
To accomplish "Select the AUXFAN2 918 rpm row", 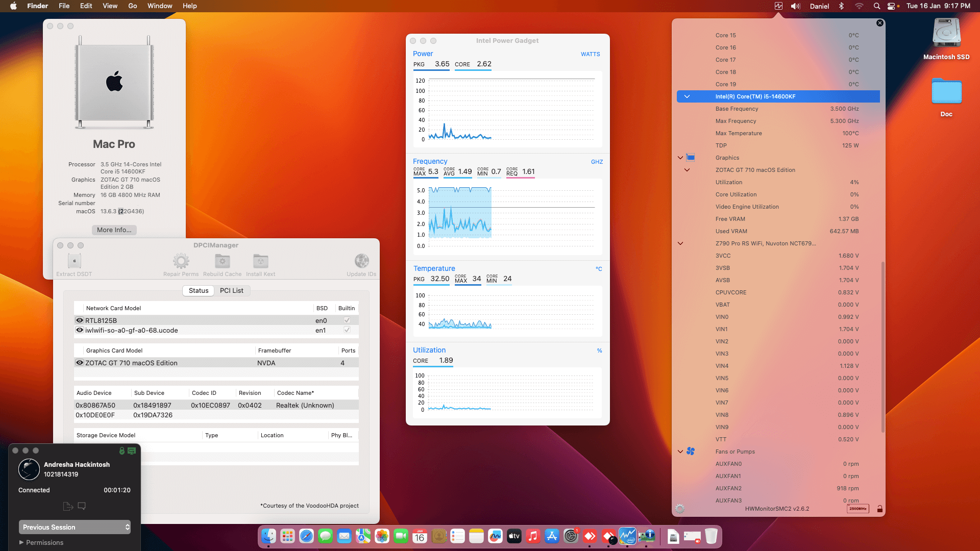I will (x=778, y=488).
